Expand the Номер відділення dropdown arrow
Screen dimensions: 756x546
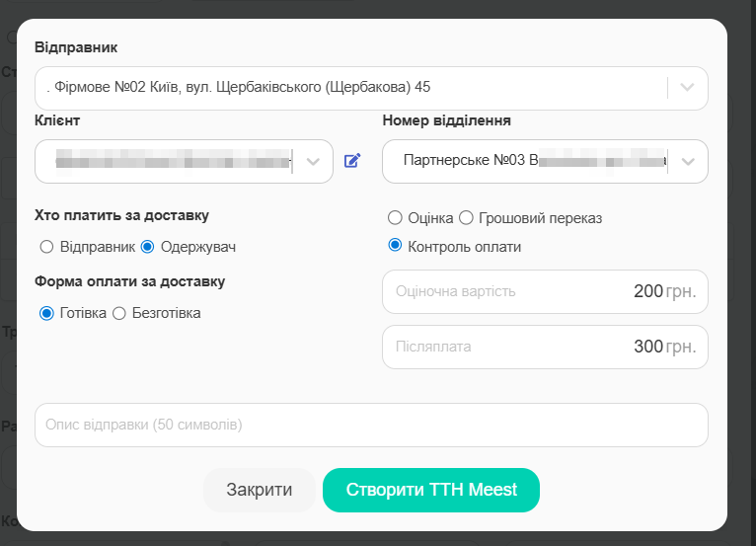(688, 161)
